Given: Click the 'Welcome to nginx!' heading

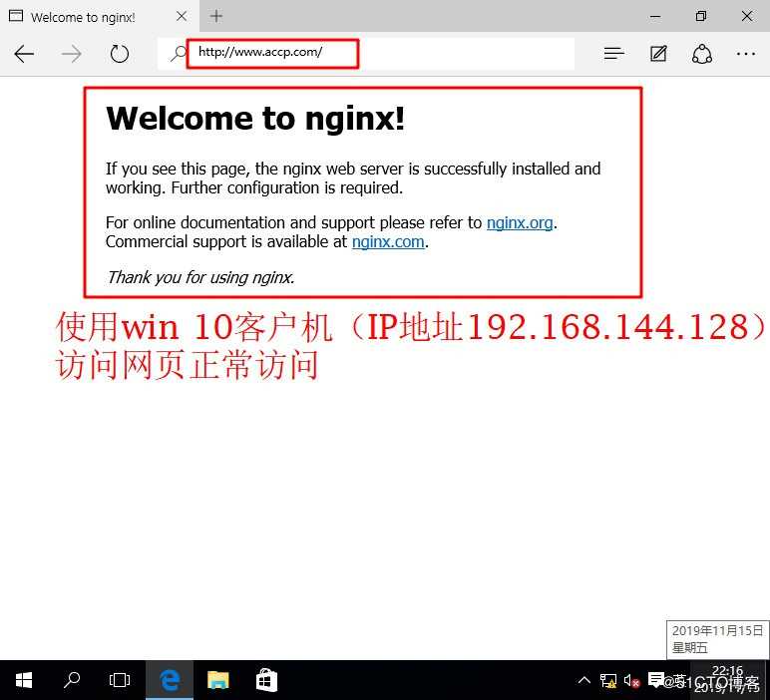Looking at the screenshot, I should (255, 119).
